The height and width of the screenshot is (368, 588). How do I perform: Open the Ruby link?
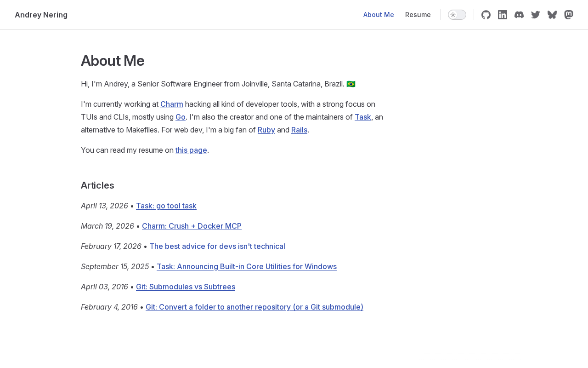point(266,130)
